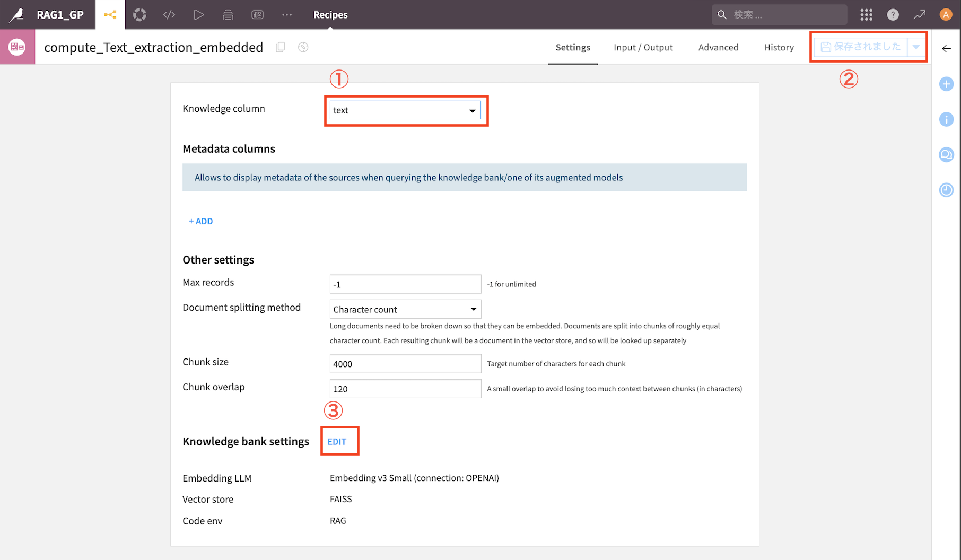
Task: Open the Lab circular icon
Action: [139, 15]
